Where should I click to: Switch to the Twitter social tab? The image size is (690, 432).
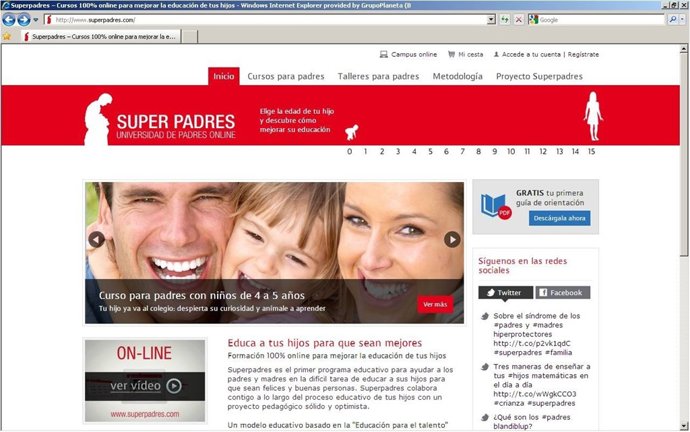[505, 293]
